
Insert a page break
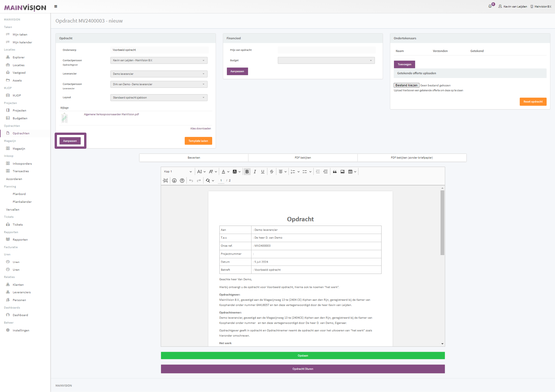(x=165, y=181)
